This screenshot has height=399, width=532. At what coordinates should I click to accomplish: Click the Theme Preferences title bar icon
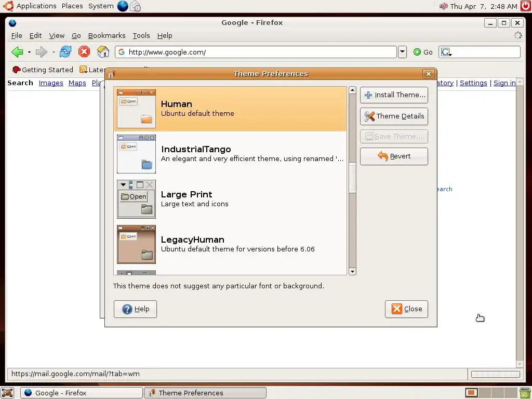(x=112, y=74)
